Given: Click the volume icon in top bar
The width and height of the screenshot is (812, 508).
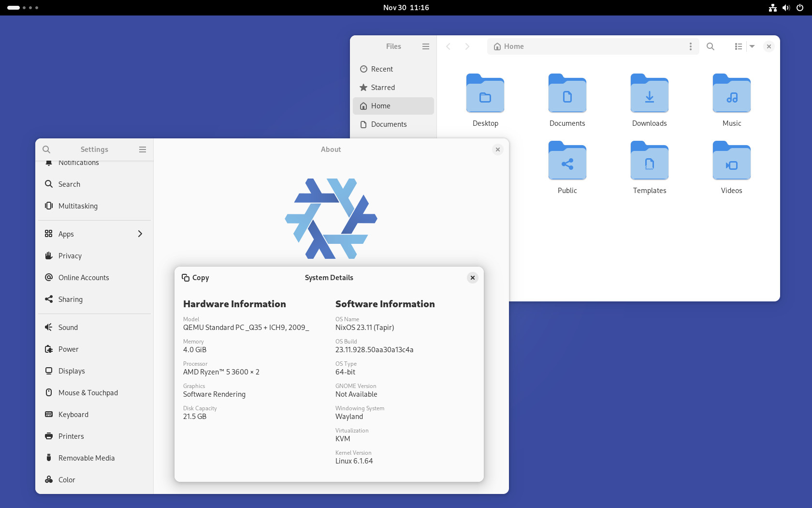Looking at the screenshot, I should (786, 8).
